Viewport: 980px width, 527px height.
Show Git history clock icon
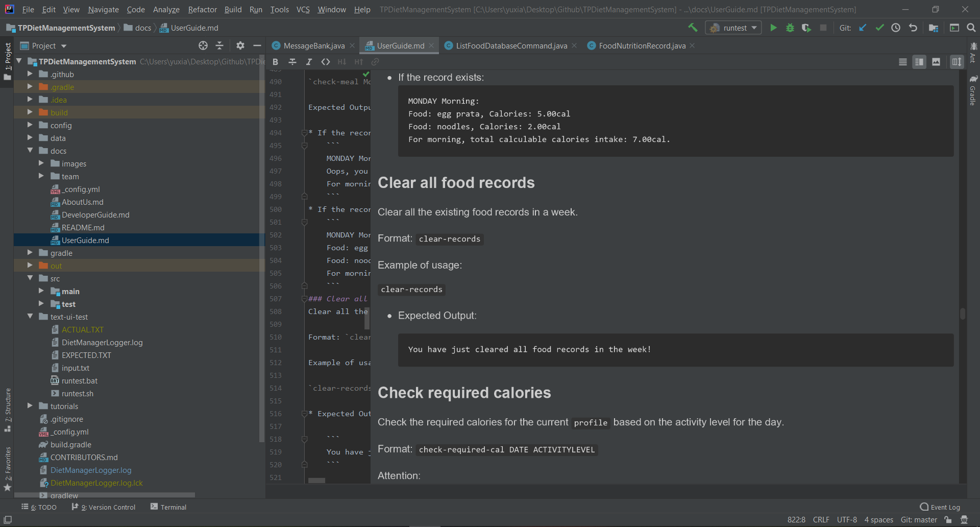(896, 28)
